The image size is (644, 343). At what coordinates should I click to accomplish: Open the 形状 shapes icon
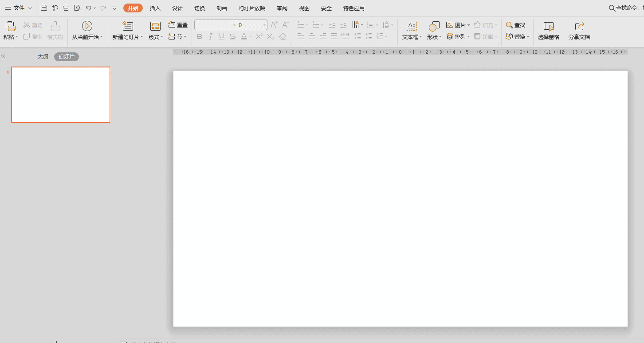tap(434, 26)
